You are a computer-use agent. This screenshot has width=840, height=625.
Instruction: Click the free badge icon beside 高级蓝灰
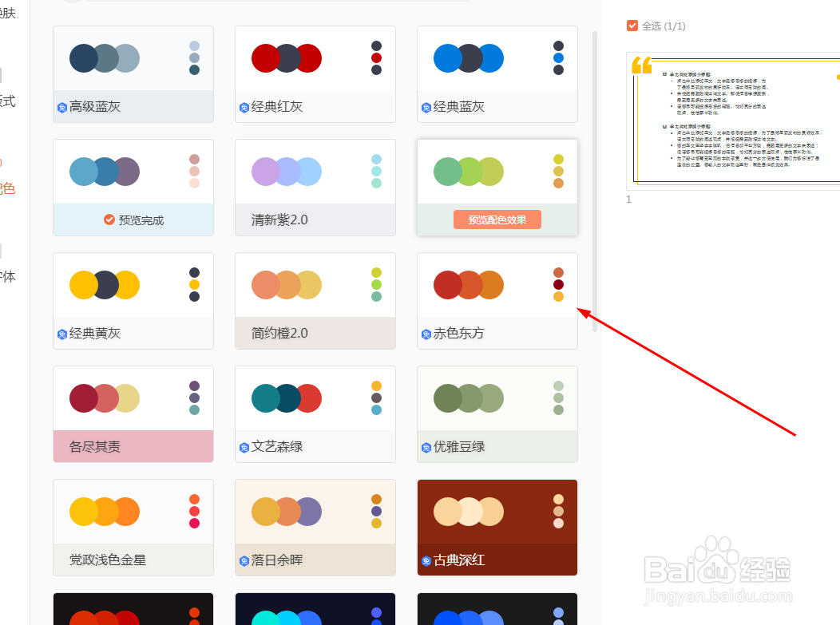click(x=62, y=108)
